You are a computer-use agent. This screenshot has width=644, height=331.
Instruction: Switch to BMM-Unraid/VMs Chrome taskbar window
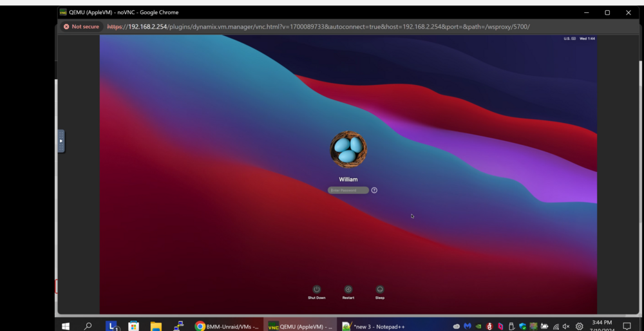pyautogui.click(x=227, y=326)
